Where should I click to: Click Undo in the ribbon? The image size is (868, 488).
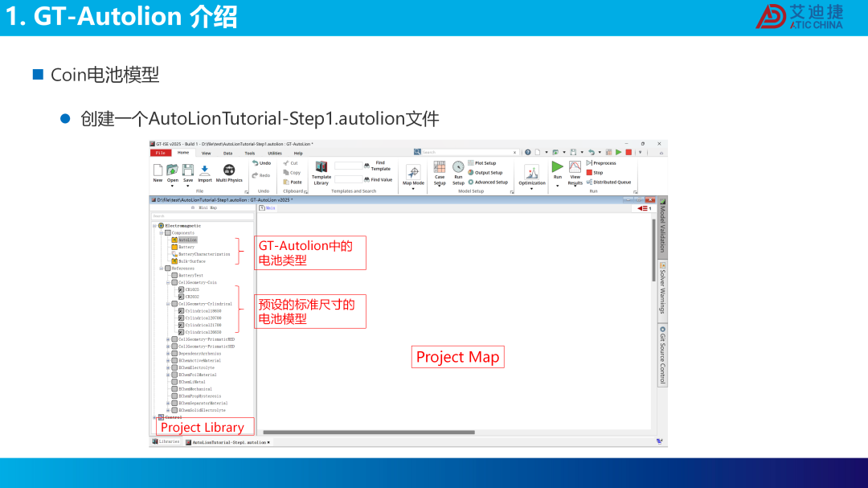tap(261, 163)
